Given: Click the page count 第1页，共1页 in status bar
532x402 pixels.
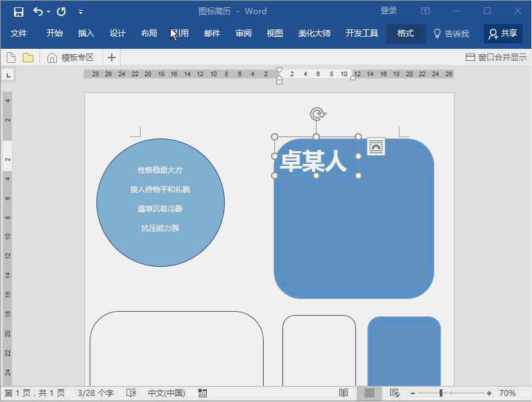Looking at the screenshot, I should (35, 393).
